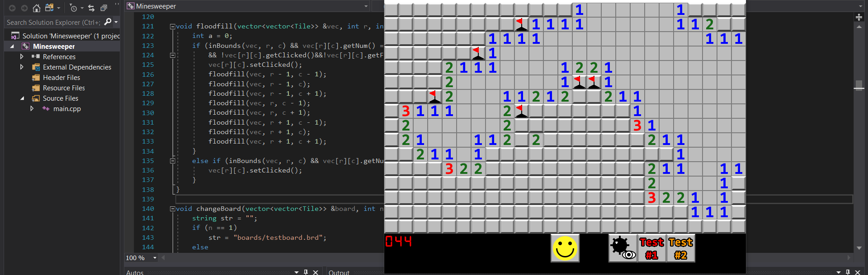Collapse the Source Files folder
This screenshot has height=275, width=868.
pyautogui.click(x=22, y=98)
